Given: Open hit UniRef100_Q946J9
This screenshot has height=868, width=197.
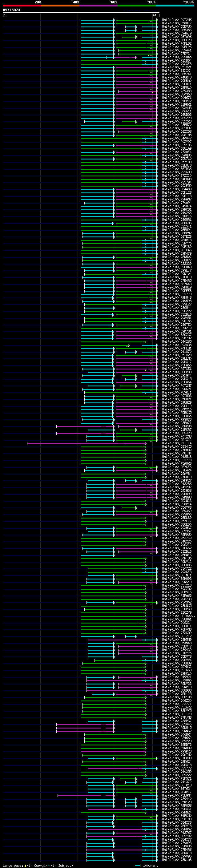Looking at the screenshot, I should coord(177,33).
